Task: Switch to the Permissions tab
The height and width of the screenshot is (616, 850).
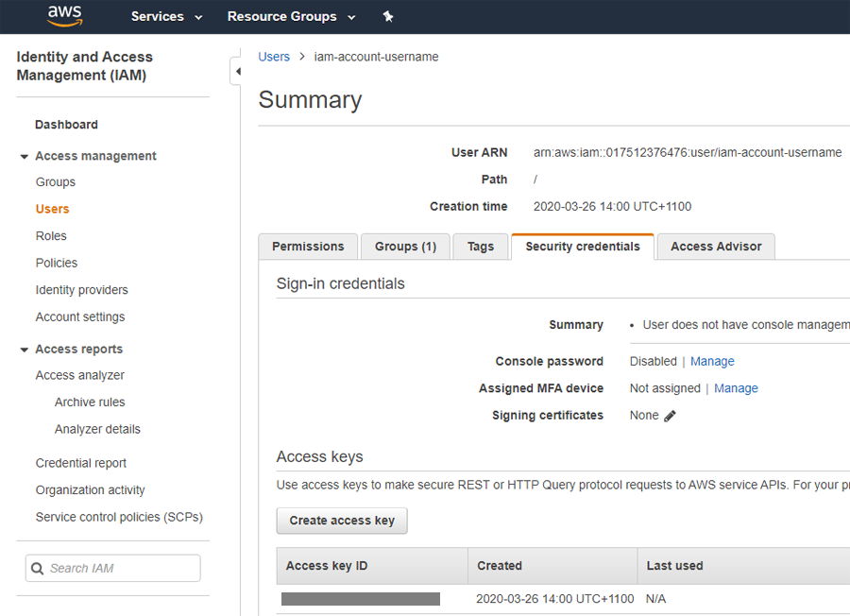Action: coord(308,247)
